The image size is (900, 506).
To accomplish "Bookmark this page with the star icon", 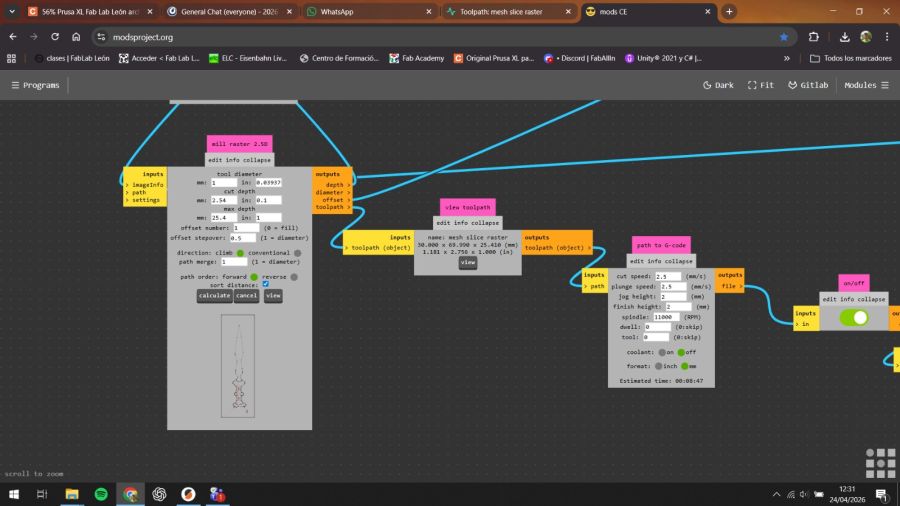I will (783, 37).
